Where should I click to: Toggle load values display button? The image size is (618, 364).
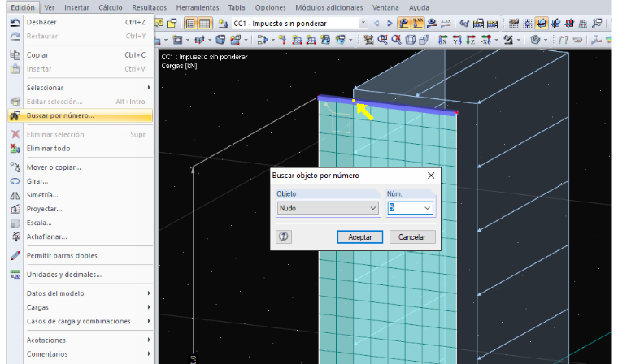(x=418, y=24)
